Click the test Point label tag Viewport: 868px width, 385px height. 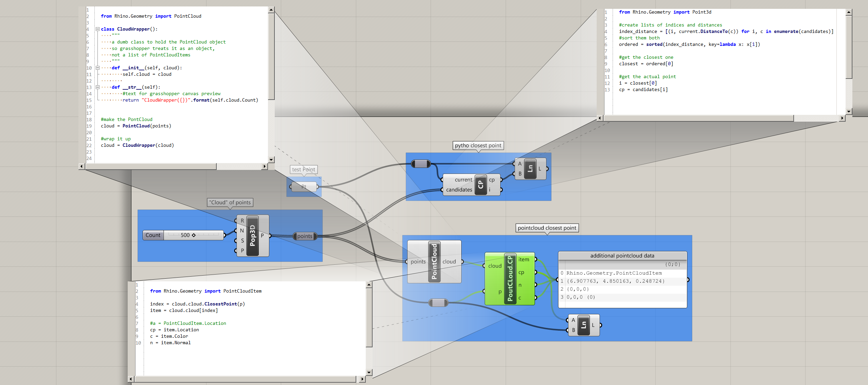[x=303, y=170]
